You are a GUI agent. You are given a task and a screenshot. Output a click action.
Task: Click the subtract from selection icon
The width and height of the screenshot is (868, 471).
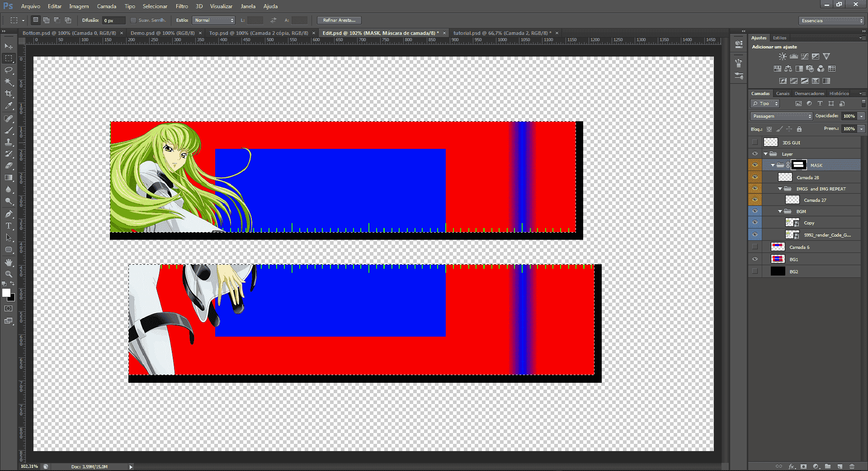point(57,20)
